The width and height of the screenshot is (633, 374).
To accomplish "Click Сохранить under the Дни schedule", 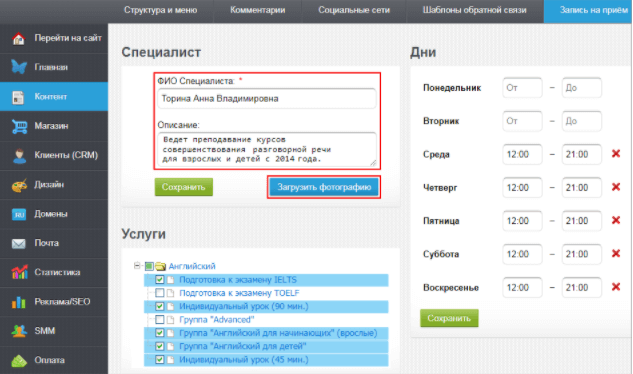I will coord(449,318).
